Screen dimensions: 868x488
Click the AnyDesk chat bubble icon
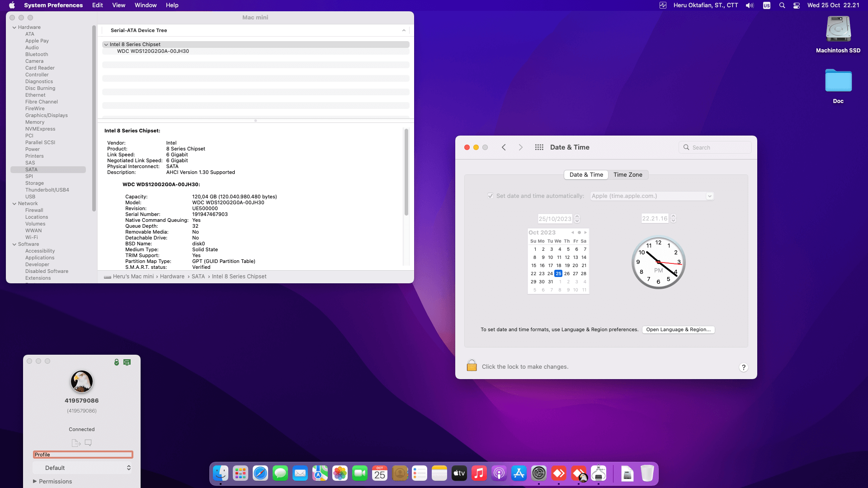pyautogui.click(x=88, y=443)
